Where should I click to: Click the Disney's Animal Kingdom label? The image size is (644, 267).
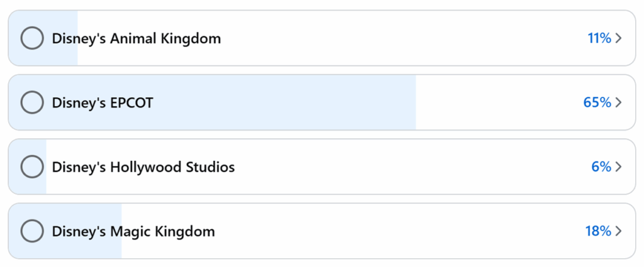point(136,38)
